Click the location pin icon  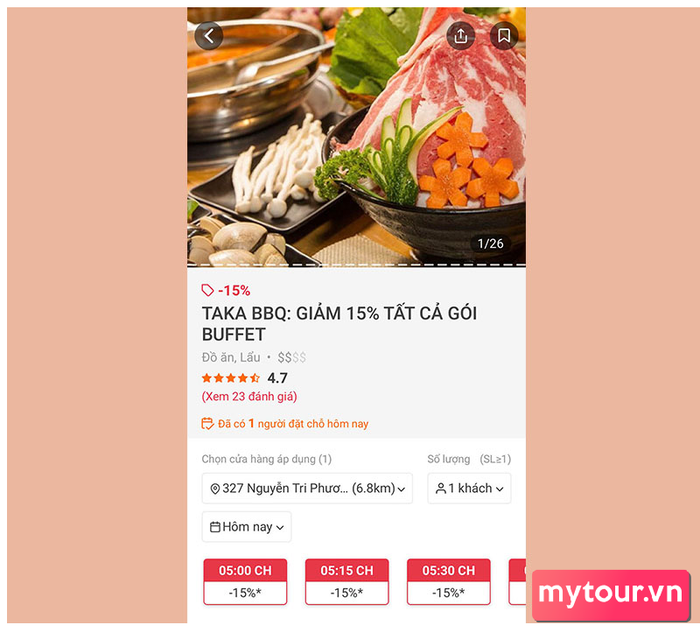(215, 488)
